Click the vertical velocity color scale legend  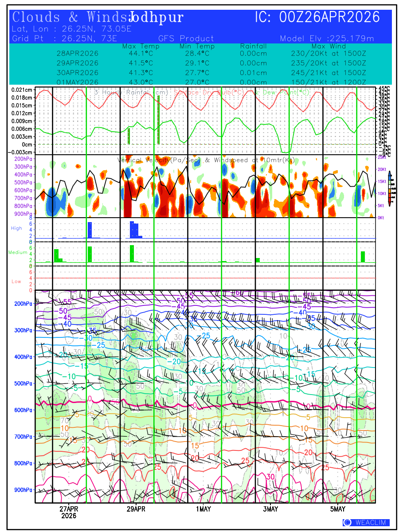[389, 189]
